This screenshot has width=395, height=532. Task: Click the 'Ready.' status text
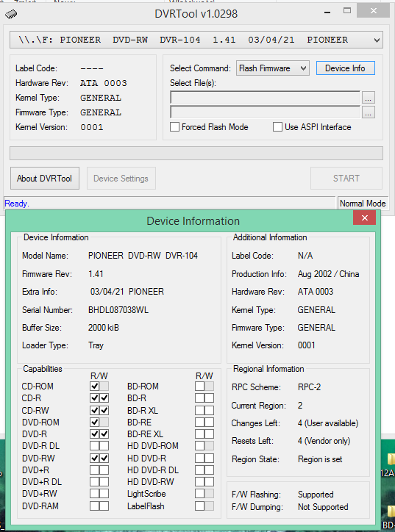point(17,204)
